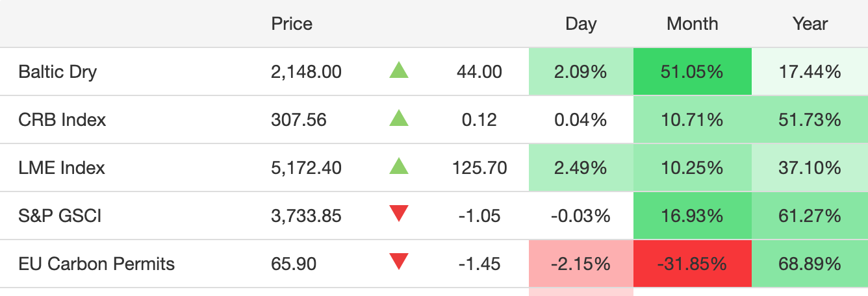Open the Baltic Dry index link
This screenshot has height=296, width=868.
(57, 71)
